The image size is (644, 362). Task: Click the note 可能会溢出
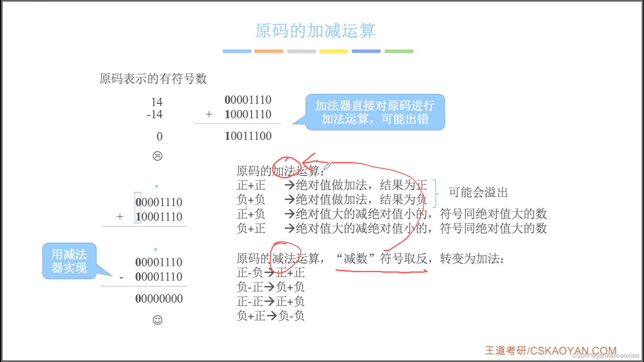pos(478,192)
